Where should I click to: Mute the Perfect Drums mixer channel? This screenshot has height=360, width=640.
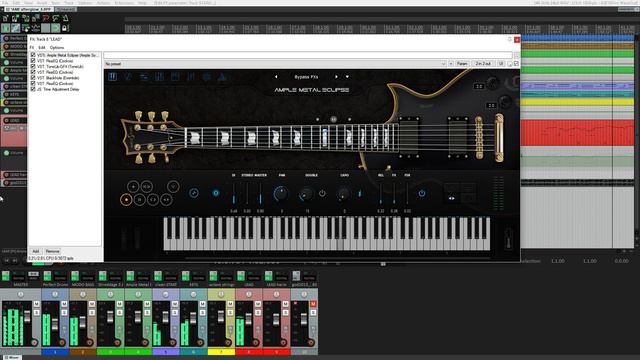pos(64,304)
